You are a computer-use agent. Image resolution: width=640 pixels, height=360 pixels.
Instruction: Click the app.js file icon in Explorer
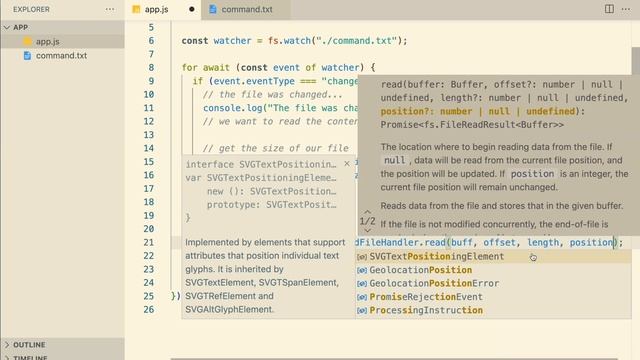pos(28,41)
